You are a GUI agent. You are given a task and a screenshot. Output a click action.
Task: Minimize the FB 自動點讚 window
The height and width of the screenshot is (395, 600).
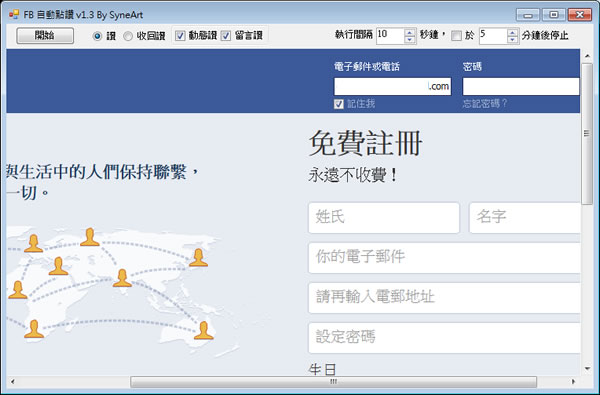528,15
